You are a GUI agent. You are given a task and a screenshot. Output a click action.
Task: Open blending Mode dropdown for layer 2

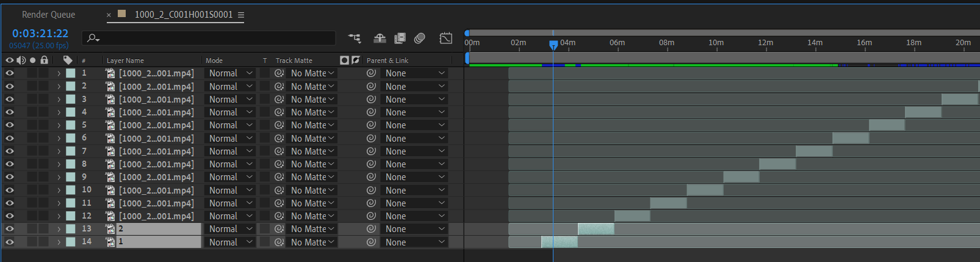tap(231, 87)
